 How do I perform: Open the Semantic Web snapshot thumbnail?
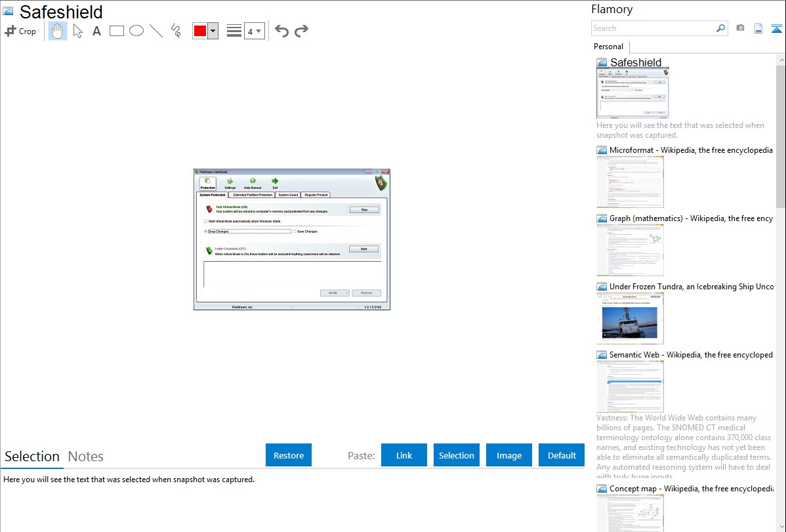630,386
